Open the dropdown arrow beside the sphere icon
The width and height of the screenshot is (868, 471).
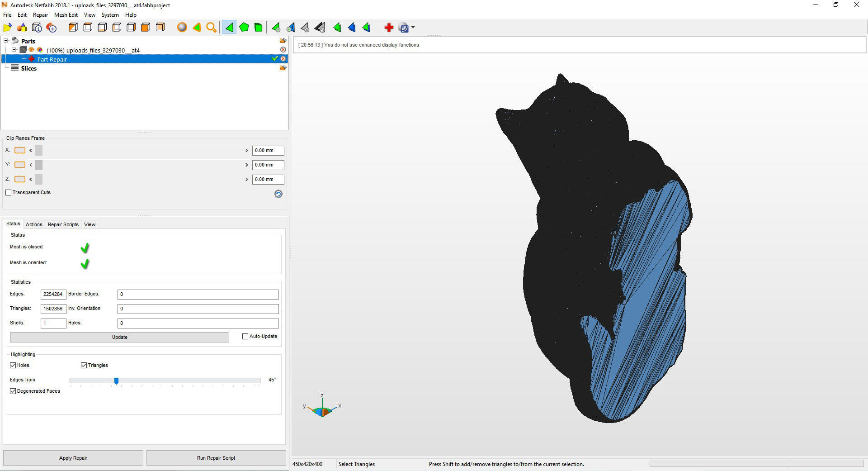(413, 28)
